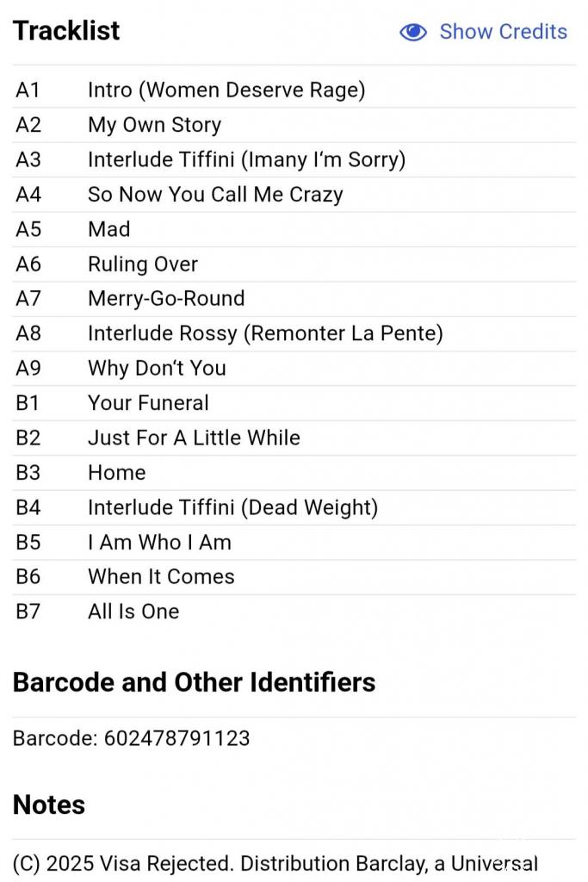Viewport: 588px width, 882px height.
Task: Tap the track titled Mad
Action: [x=109, y=229]
